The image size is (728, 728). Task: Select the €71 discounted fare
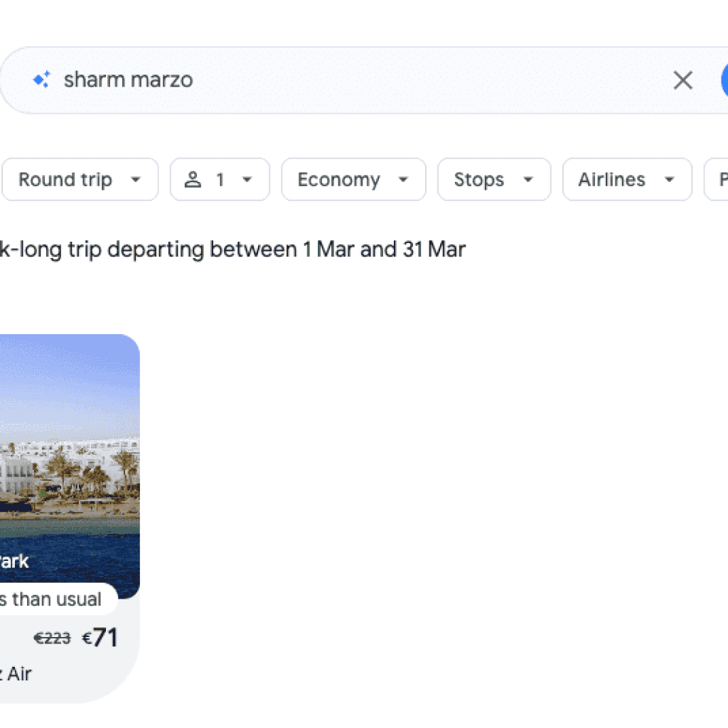point(101,638)
